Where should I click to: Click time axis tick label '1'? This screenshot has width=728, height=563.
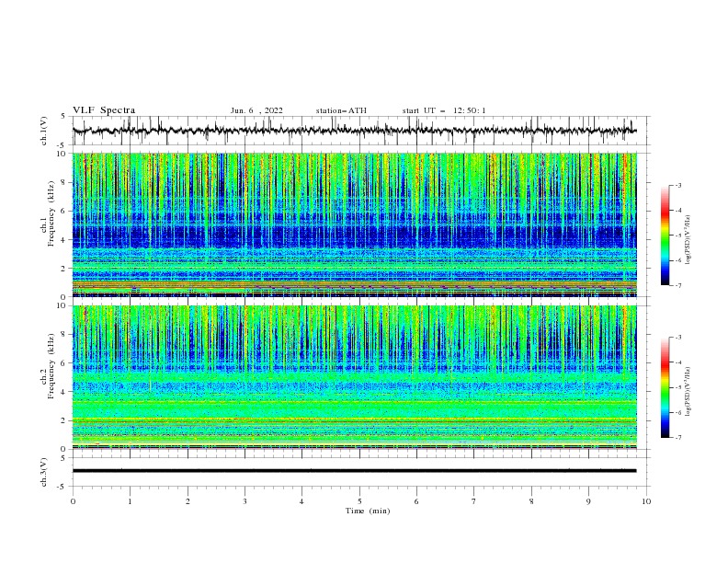(130, 501)
